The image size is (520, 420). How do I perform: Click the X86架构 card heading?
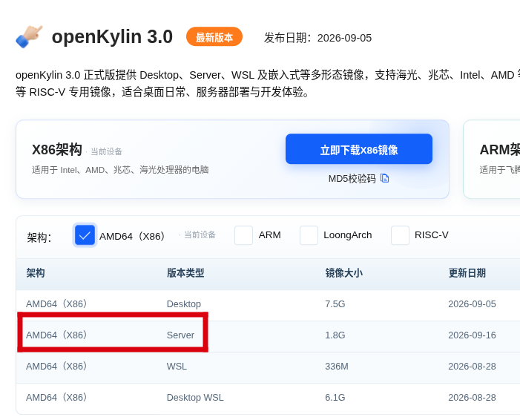point(57,150)
